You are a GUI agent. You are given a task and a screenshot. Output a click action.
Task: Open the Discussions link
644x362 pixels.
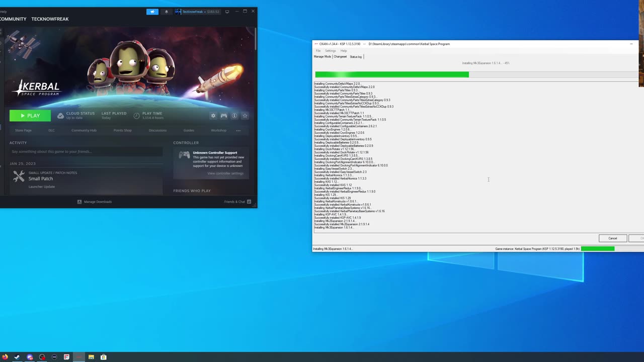click(x=157, y=130)
